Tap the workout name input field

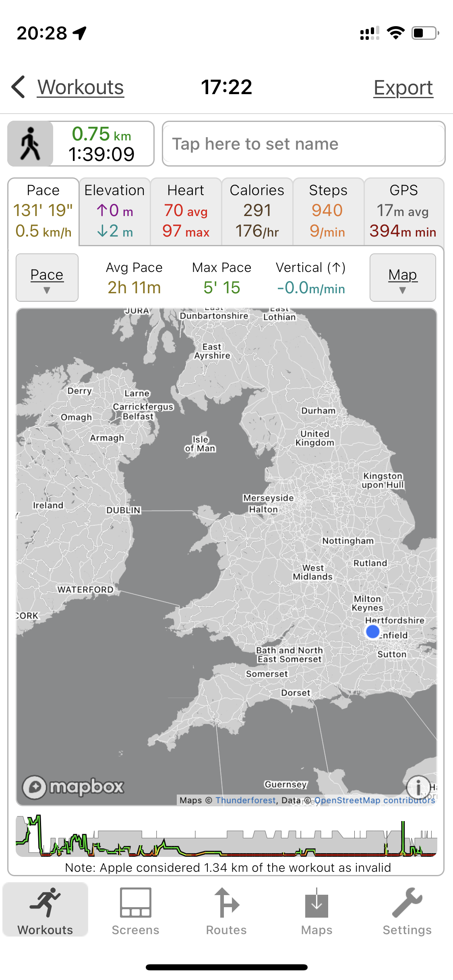tap(304, 144)
